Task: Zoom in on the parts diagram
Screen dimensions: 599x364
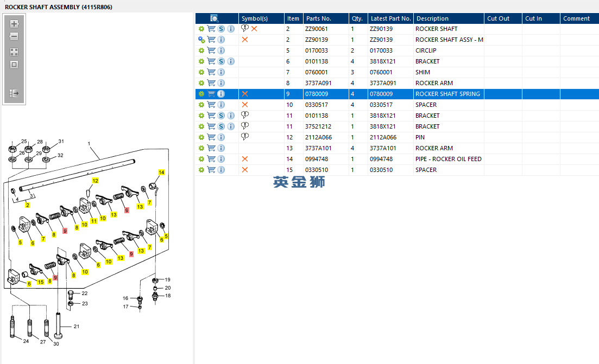Action: [x=14, y=24]
